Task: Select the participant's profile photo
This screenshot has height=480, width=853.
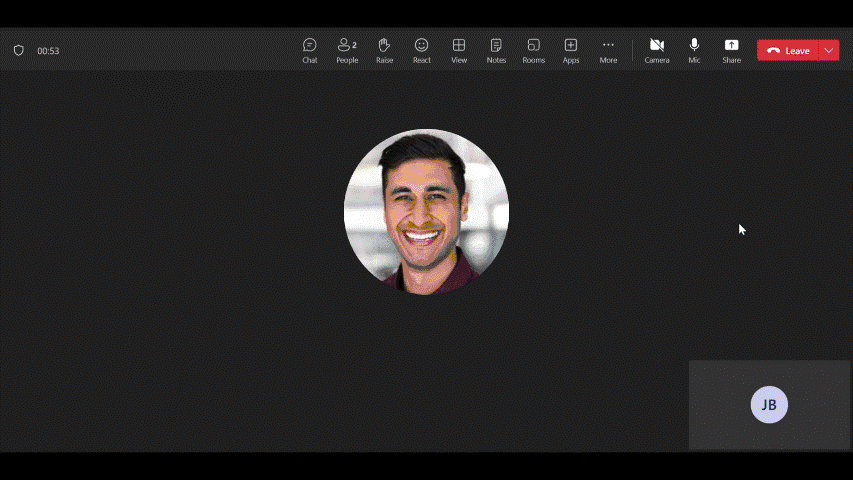Action: pos(426,212)
